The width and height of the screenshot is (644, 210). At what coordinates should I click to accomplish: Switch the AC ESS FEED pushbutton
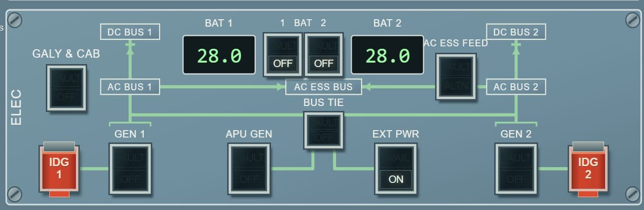[456, 77]
